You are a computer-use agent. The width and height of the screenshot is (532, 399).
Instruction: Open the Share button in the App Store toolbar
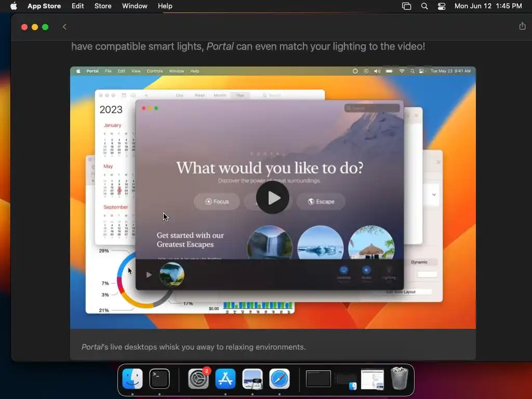(522, 26)
